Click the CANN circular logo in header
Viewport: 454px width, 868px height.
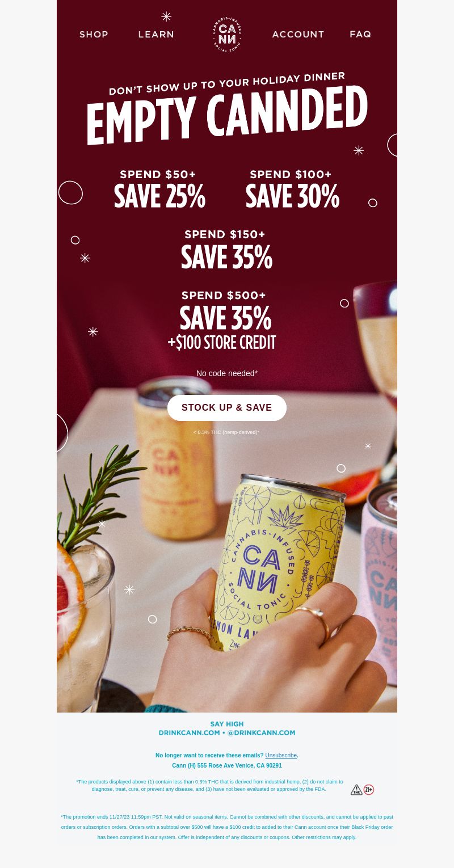[x=227, y=35]
